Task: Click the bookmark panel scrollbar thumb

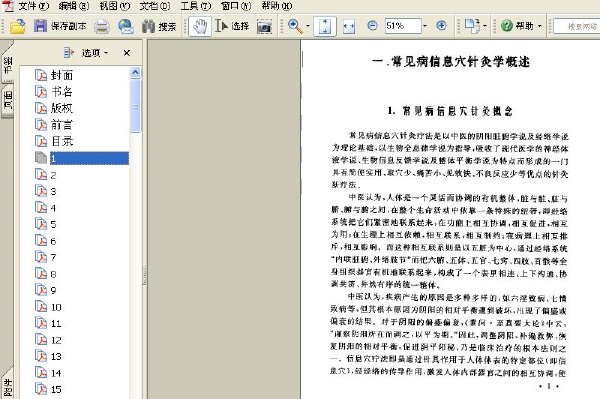Action: coord(135,106)
